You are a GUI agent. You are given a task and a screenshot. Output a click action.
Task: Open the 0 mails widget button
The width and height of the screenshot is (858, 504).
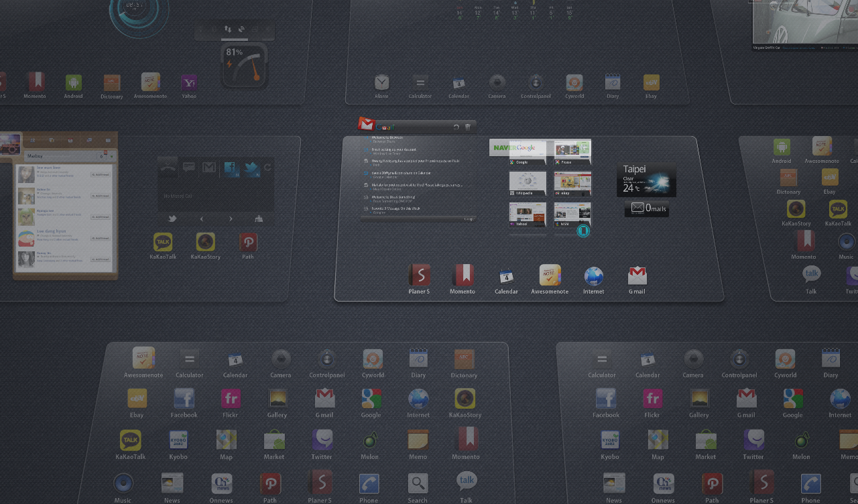(647, 208)
